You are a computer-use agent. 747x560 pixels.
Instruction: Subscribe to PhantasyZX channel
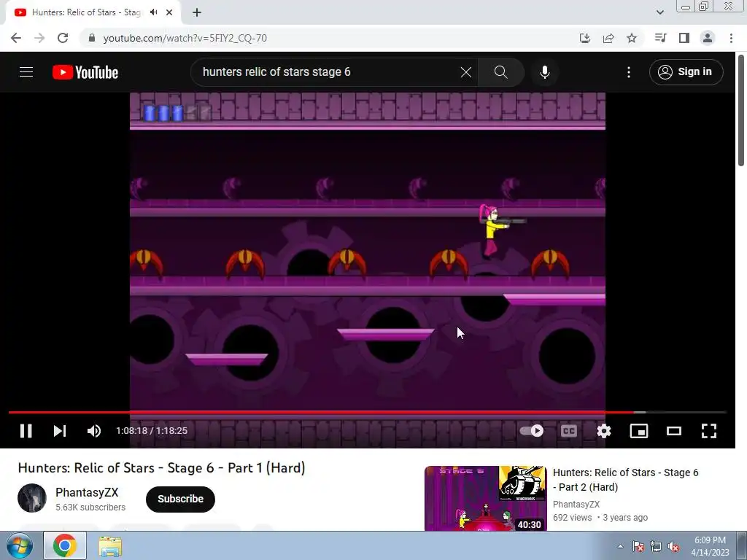181,499
